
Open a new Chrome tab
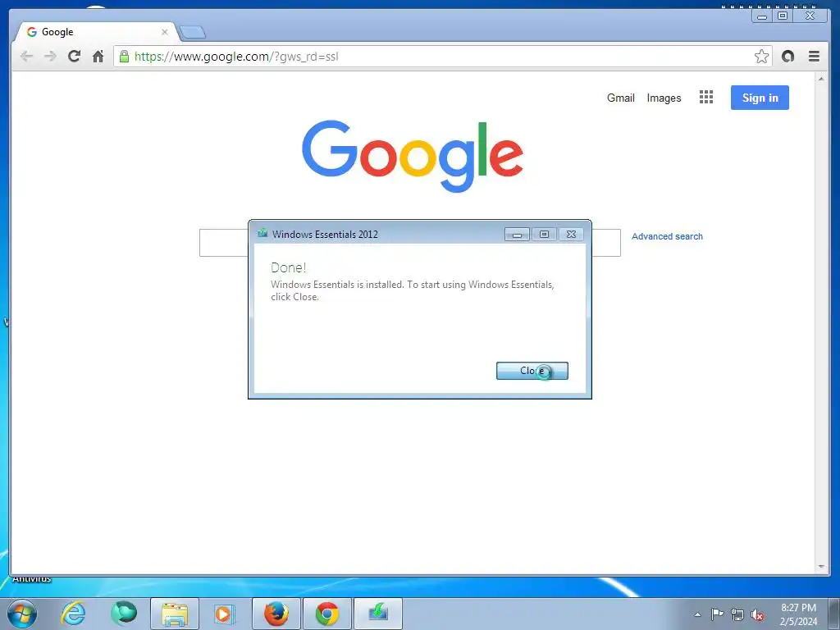(x=192, y=33)
